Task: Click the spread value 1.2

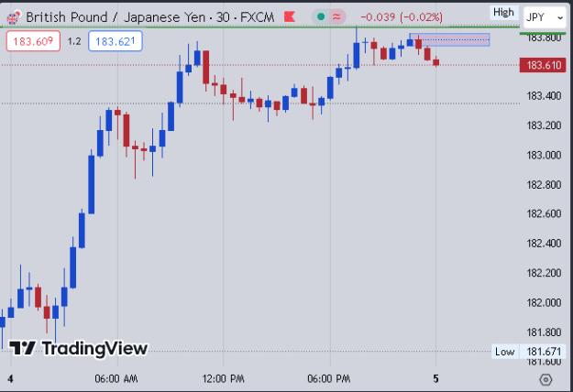Action: (x=74, y=41)
